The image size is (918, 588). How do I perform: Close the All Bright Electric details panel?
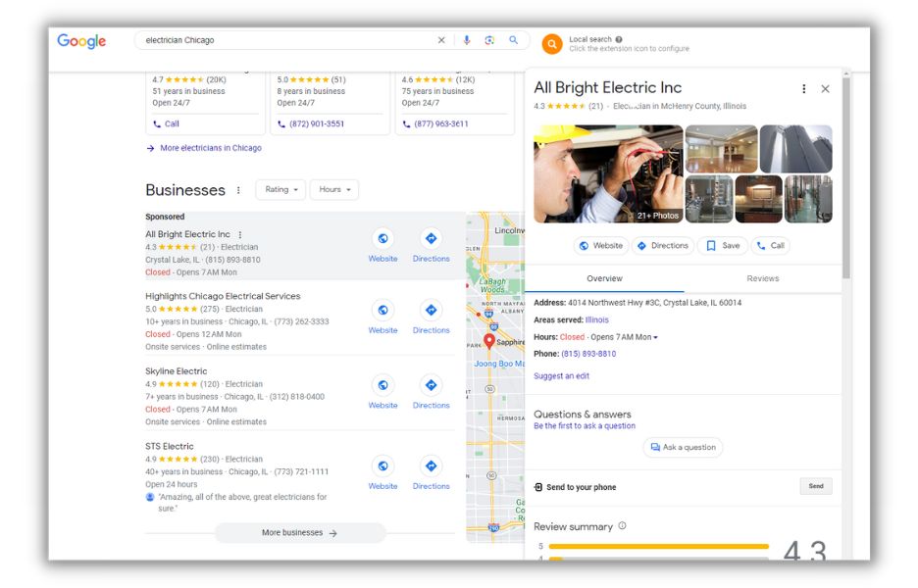tap(826, 89)
